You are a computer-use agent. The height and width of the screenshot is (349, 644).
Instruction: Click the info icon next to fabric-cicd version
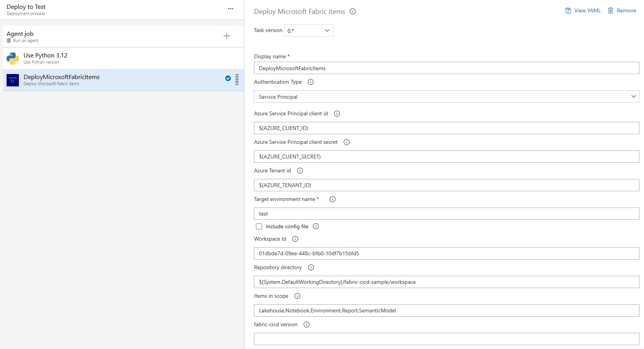(306, 324)
